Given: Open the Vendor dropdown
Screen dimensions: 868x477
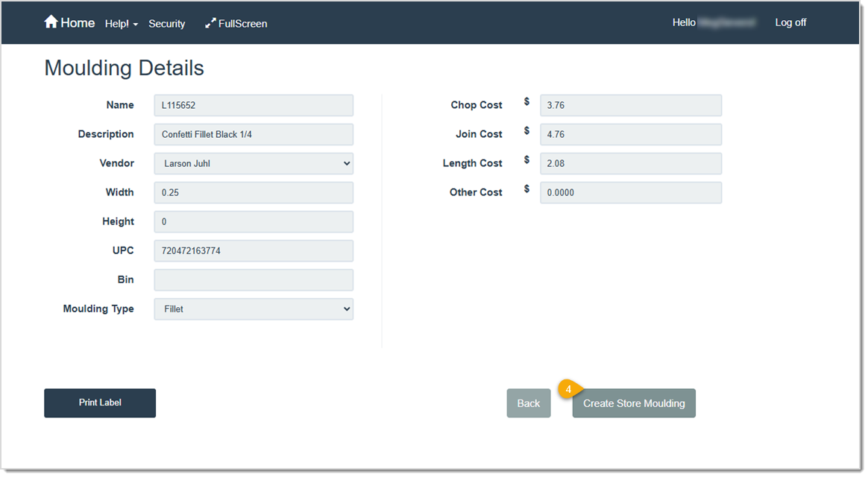Looking at the screenshot, I should [253, 163].
